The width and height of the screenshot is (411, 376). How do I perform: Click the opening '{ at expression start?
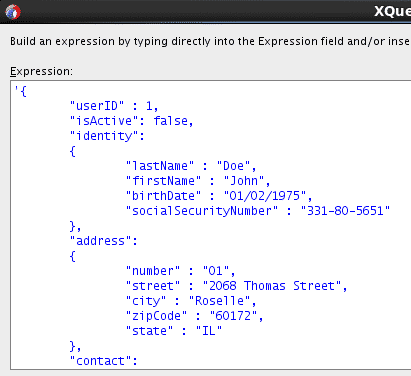coord(20,91)
